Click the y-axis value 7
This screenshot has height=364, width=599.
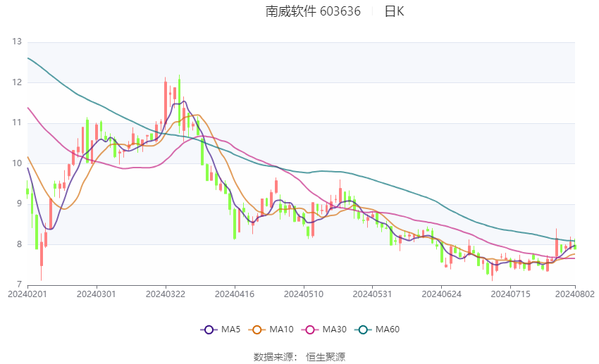[x=19, y=284]
